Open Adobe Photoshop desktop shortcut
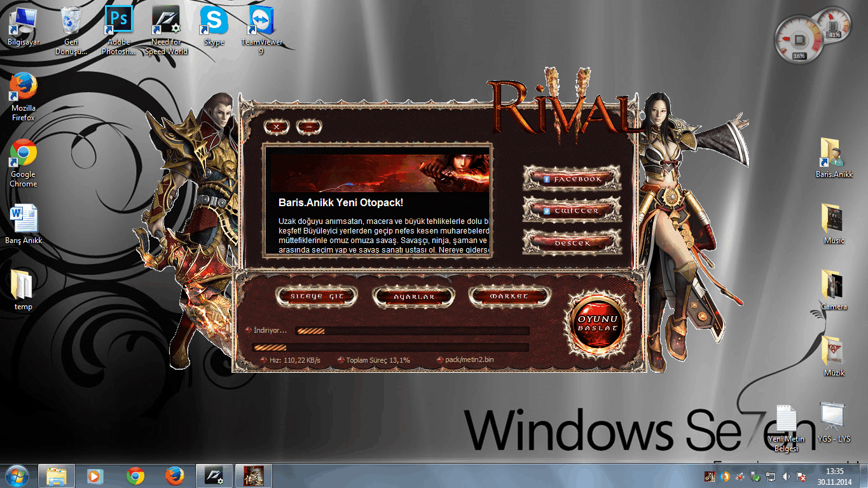This screenshot has width=868, height=488. coord(118,30)
